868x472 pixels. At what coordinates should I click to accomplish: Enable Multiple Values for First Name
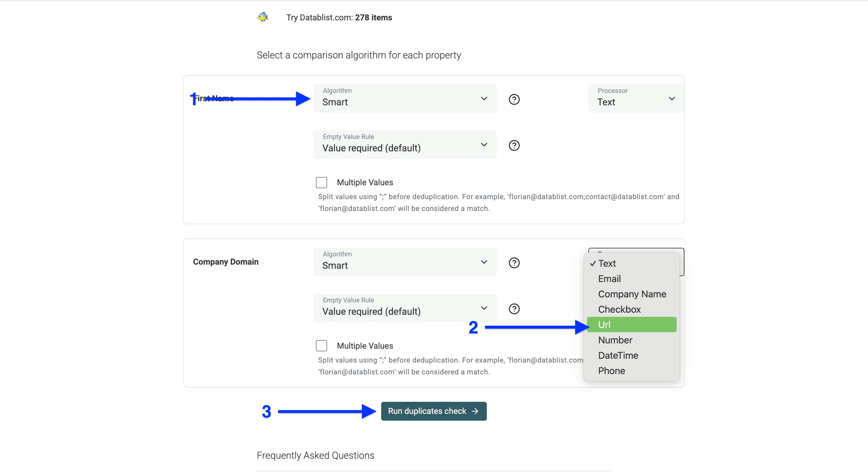(322, 183)
